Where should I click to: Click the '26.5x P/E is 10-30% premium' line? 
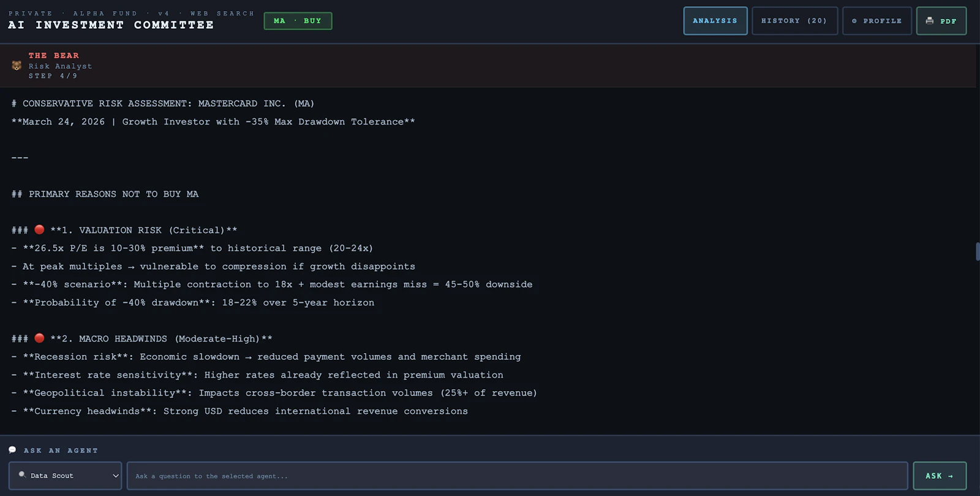coord(192,248)
